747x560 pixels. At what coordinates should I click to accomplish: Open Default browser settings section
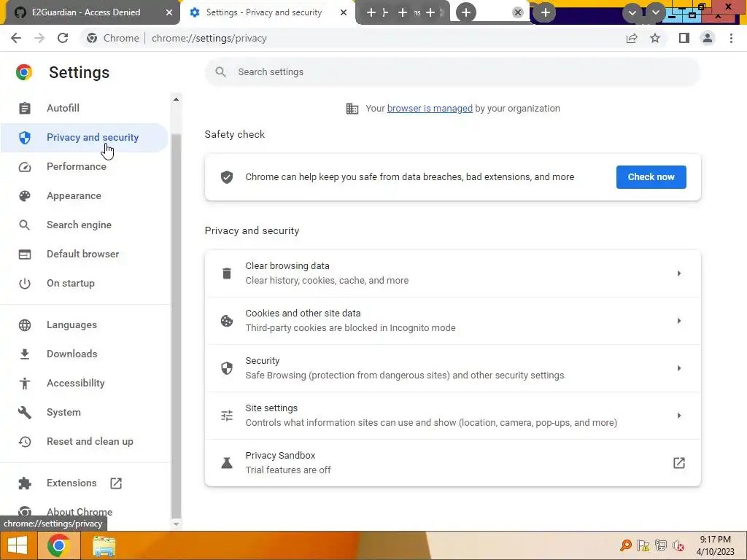(x=84, y=254)
